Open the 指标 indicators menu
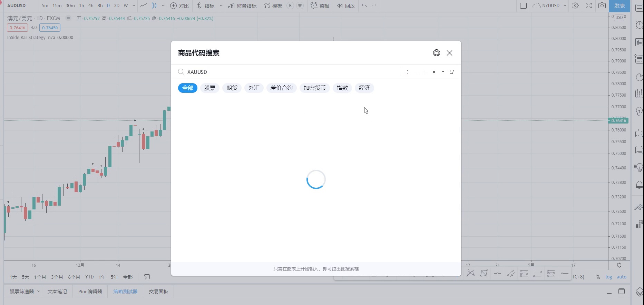This screenshot has height=305, width=644. point(206,6)
